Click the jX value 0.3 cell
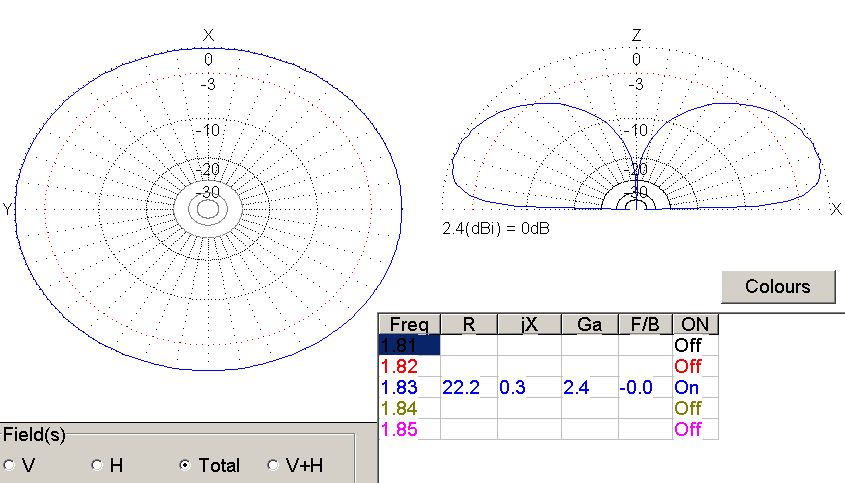Viewport: 845px width, 483px height. 528,387
